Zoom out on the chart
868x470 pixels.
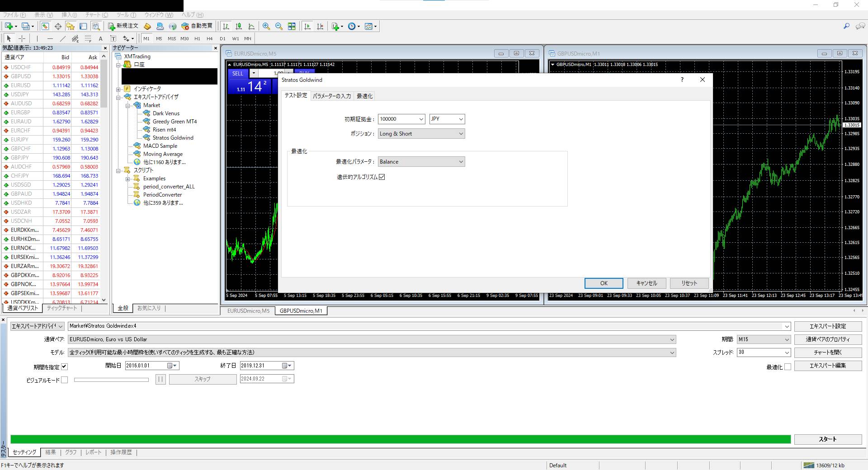(x=279, y=26)
